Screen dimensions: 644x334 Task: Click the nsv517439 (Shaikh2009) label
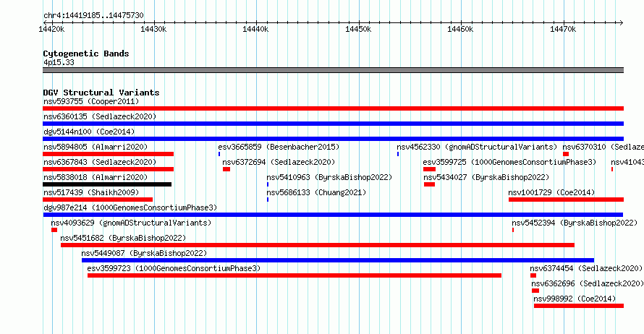[91, 192]
